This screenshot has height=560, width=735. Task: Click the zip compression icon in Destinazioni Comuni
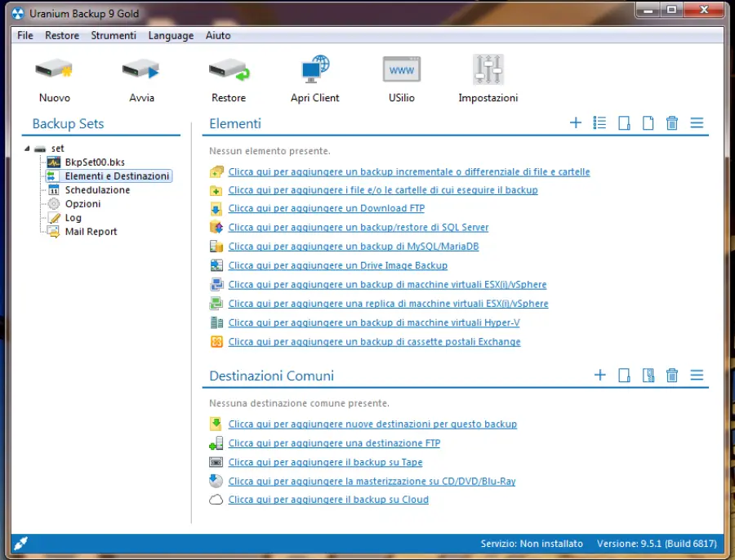point(648,375)
